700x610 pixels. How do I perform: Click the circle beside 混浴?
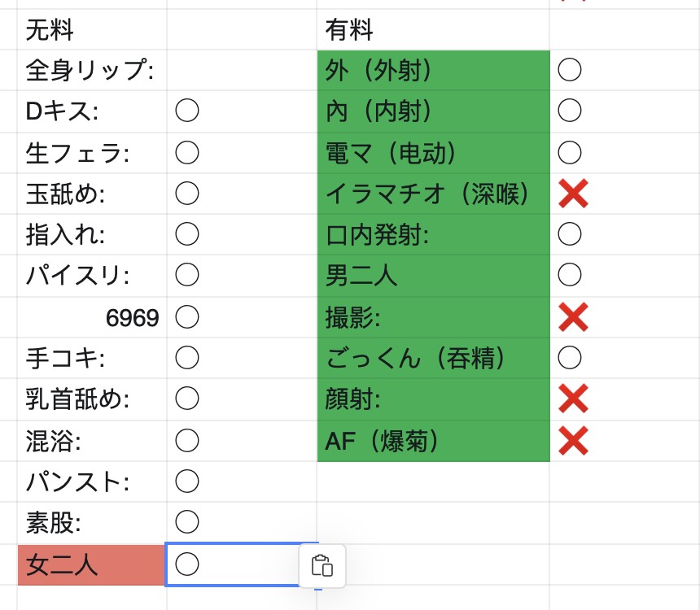187,441
